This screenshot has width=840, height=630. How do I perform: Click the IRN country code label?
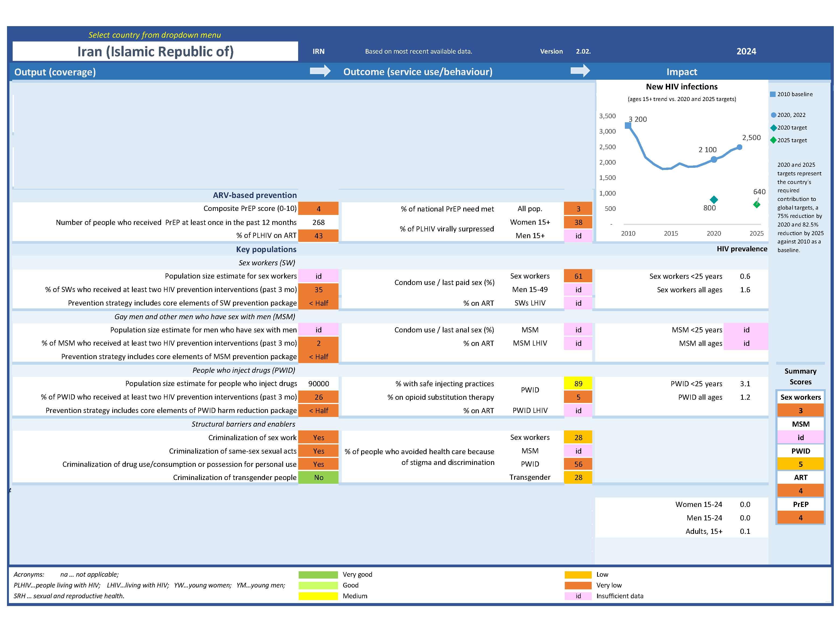coord(318,51)
